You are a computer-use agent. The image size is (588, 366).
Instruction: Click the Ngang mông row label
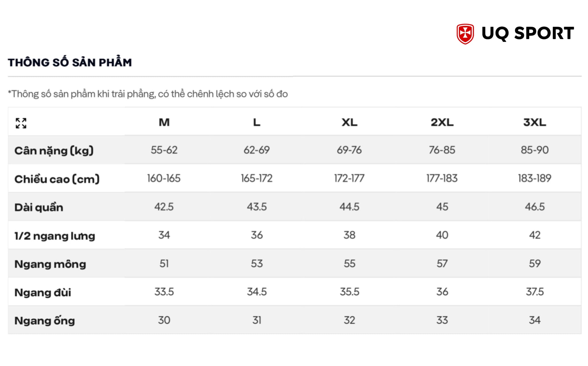(50, 264)
